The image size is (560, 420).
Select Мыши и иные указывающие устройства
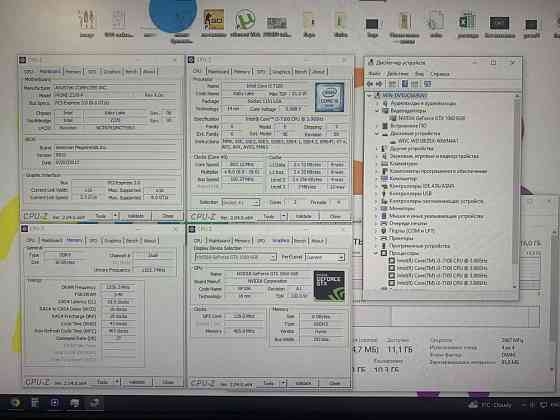click(436, 216)
